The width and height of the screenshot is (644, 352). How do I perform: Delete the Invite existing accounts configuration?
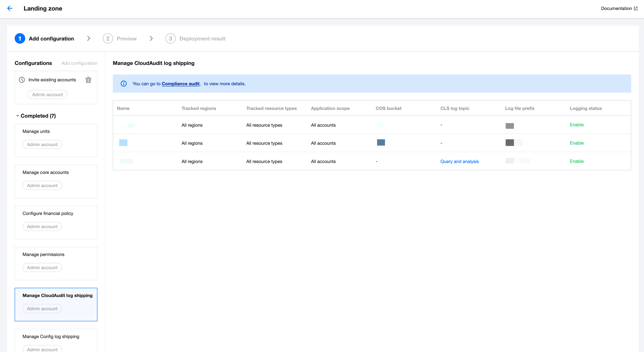click(88, 80)
